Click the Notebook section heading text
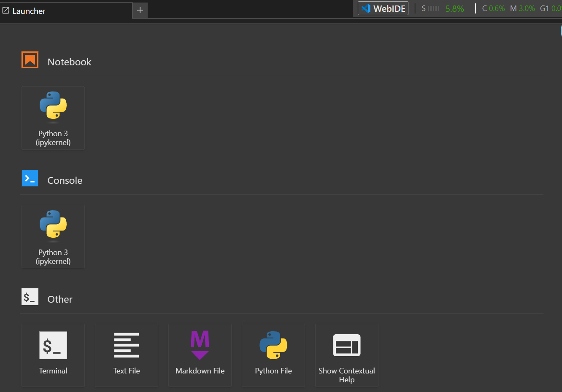This screenshot has height=392, width=562. click(x=70, y=62)
